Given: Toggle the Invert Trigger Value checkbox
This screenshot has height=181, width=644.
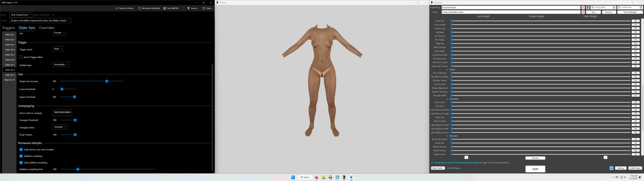Looking at the screenshot, I should click(21, 57).
